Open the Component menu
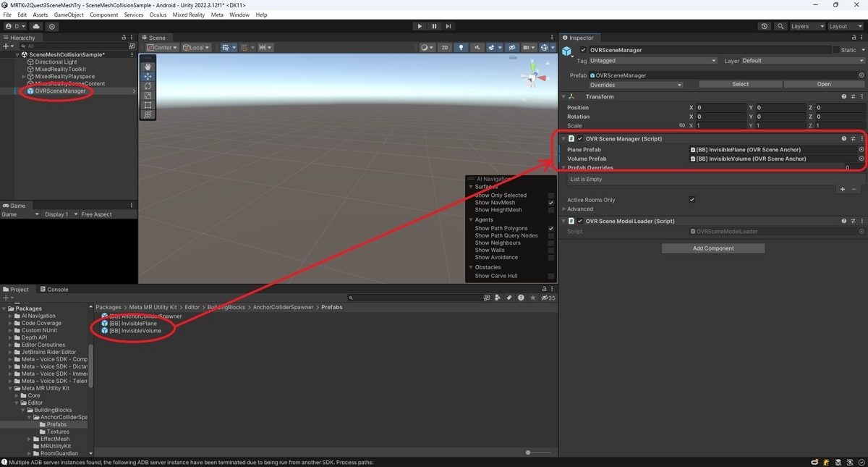 click(104, 14)
